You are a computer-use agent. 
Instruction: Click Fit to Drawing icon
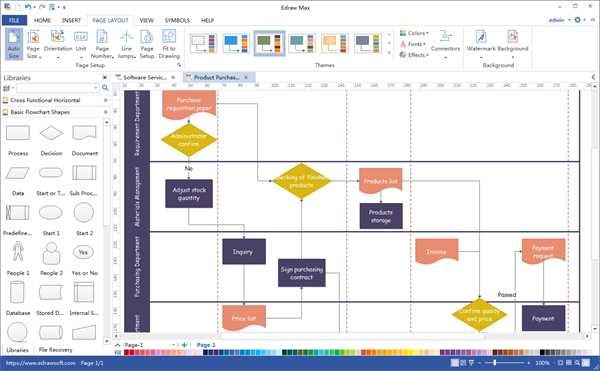169,36
